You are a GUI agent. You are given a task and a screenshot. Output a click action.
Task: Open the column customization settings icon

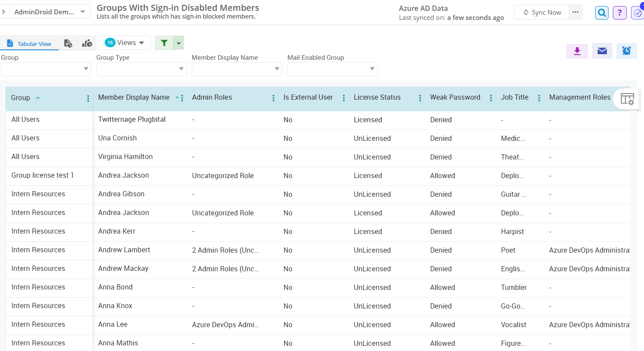(x=627, y=99)
